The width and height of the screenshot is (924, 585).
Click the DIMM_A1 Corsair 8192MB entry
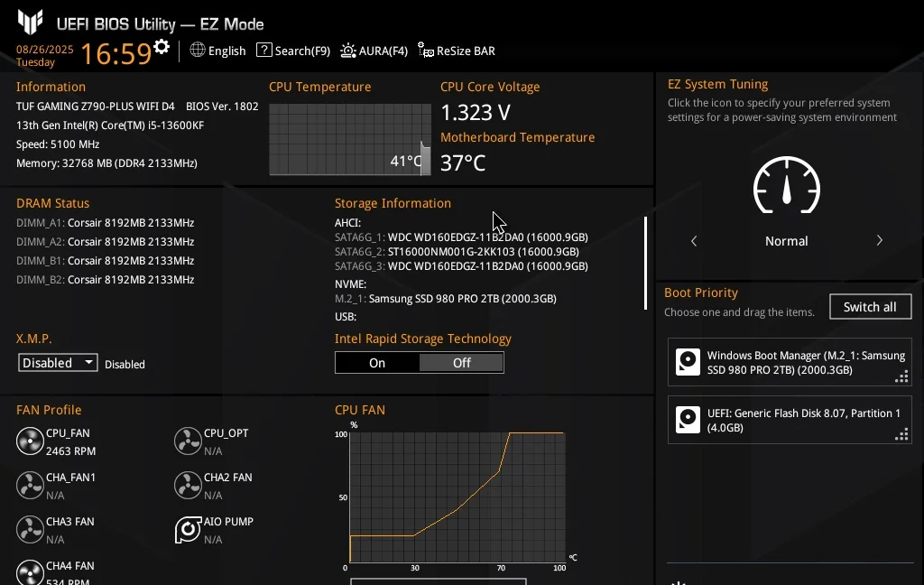tap(106, 223)
